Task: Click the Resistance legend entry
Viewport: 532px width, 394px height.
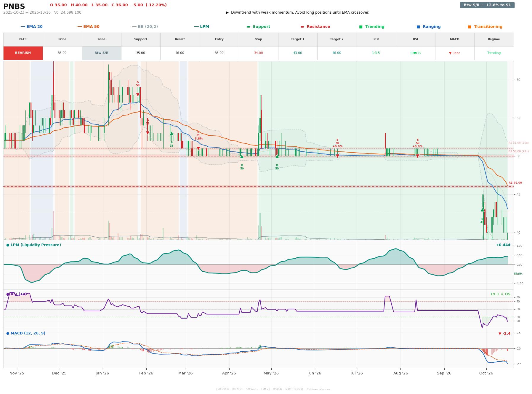Action: point(315,27)
